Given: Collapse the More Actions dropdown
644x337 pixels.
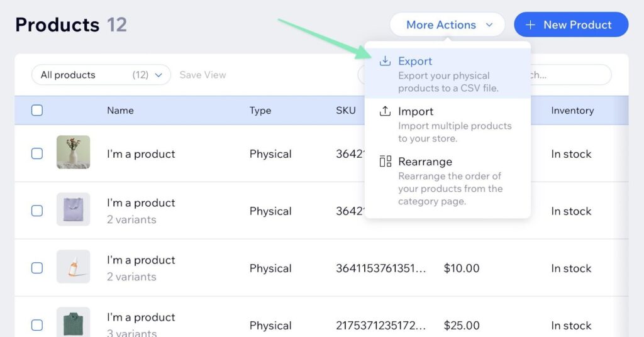Looking at the screenshot, I should pyautogui.click(x=447, y=25).
